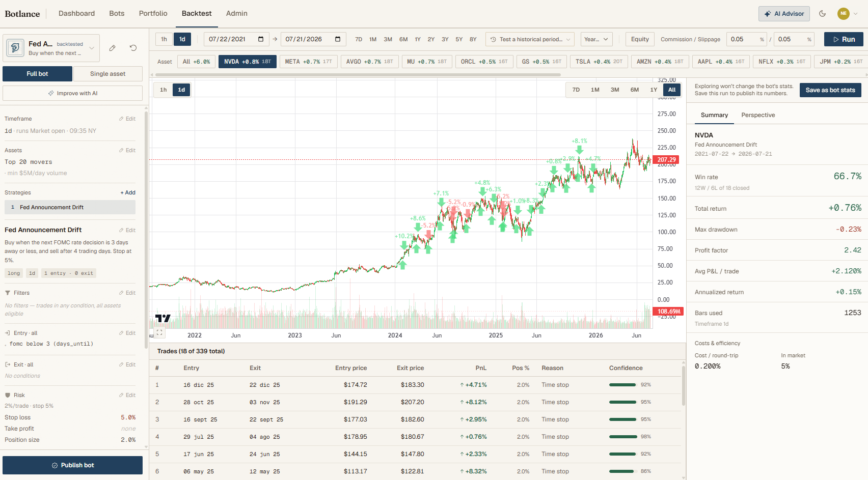Click the pencil edit icon beside bot name
The image size is (868, 480).
pyautogui.click(x=112, y=48)
